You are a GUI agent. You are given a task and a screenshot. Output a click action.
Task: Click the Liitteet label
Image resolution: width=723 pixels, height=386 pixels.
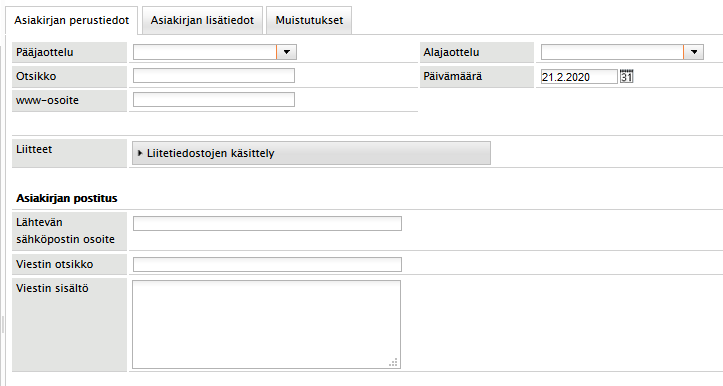coord(34,149)
